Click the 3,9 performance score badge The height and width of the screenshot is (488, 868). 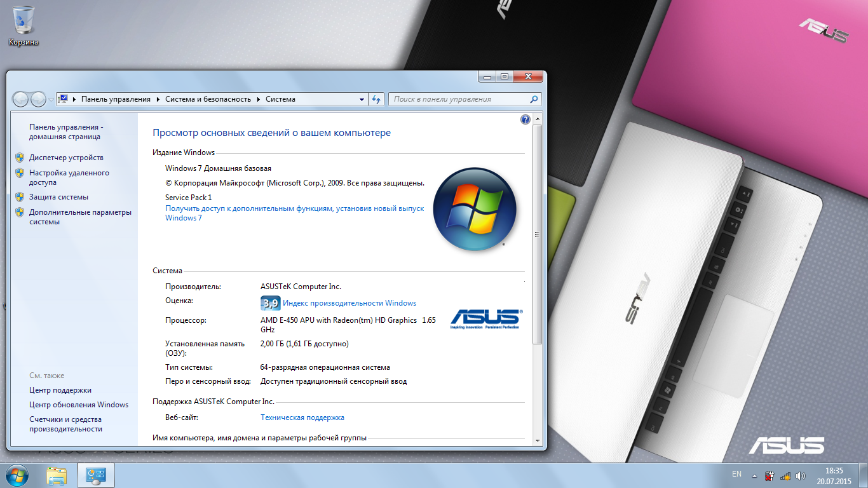271,303
